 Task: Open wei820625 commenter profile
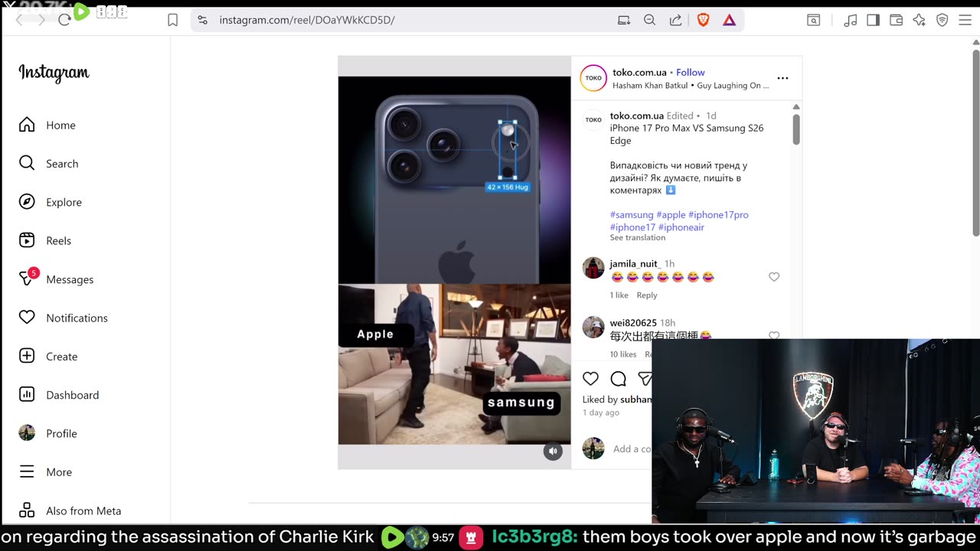click(x=633, y=323)
